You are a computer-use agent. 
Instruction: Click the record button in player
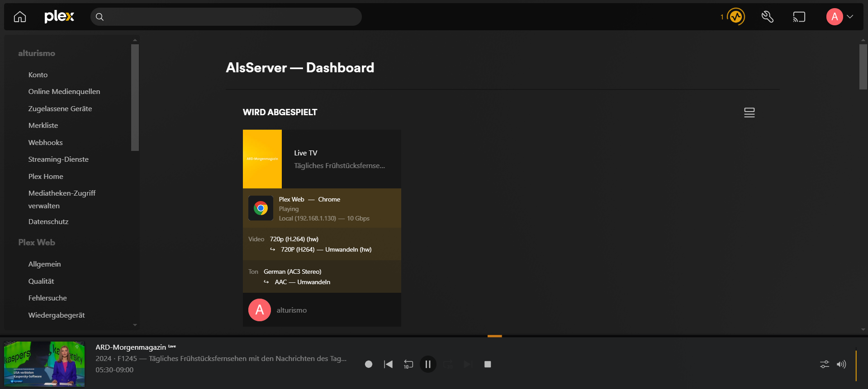click(369, 364)
